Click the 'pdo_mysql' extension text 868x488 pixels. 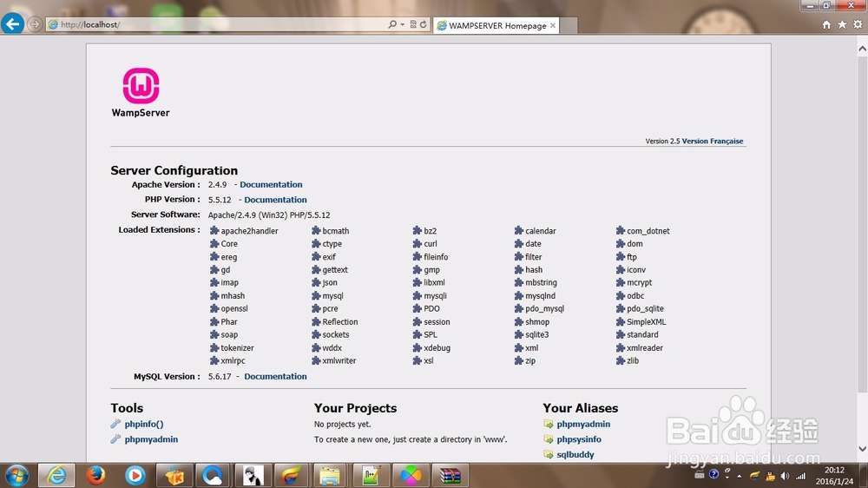point(545,308)
